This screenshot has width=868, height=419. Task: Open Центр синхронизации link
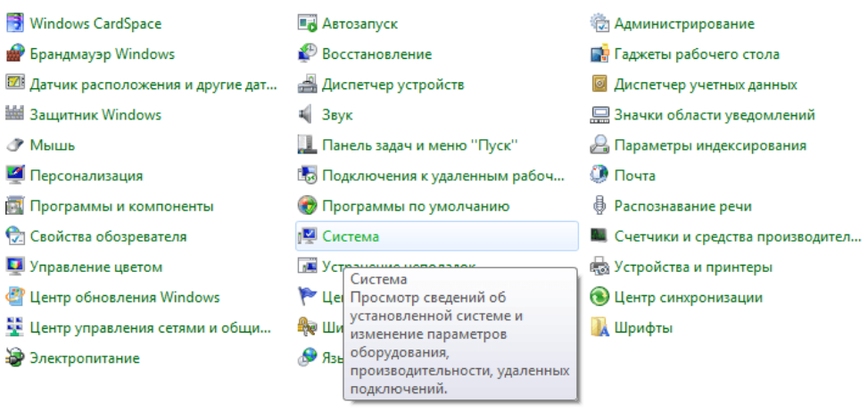point(689,297)
